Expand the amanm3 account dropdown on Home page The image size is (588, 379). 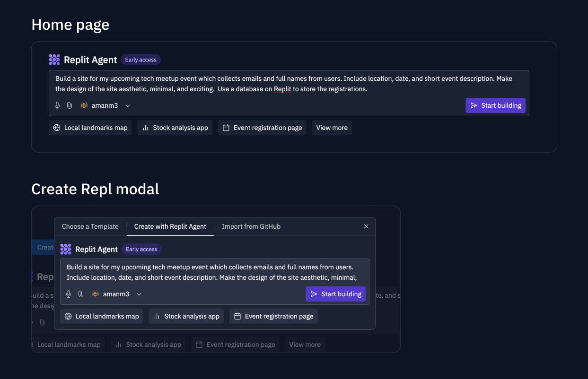click(128, 106)
